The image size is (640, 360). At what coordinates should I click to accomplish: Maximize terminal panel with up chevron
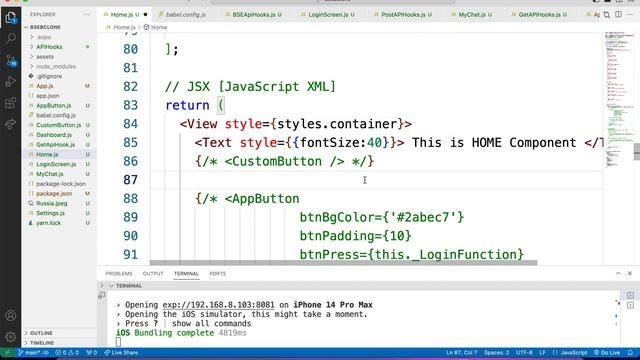(x=618, y=273)
